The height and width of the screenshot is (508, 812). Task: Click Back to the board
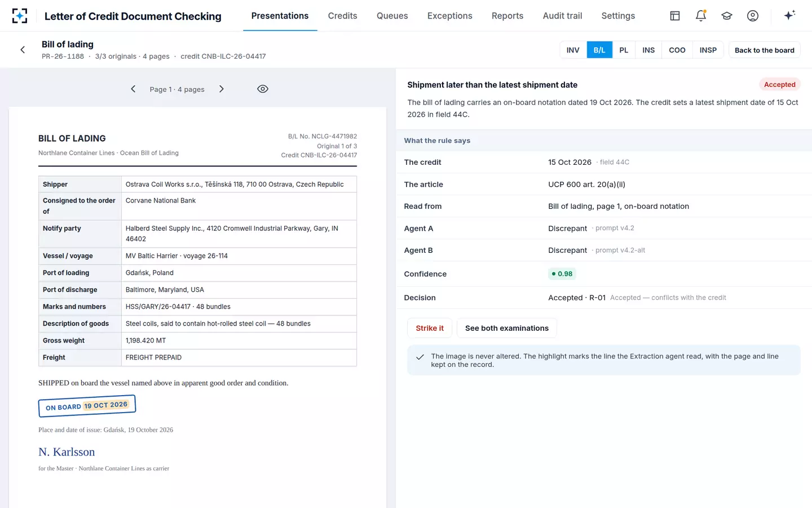[765, 50]
